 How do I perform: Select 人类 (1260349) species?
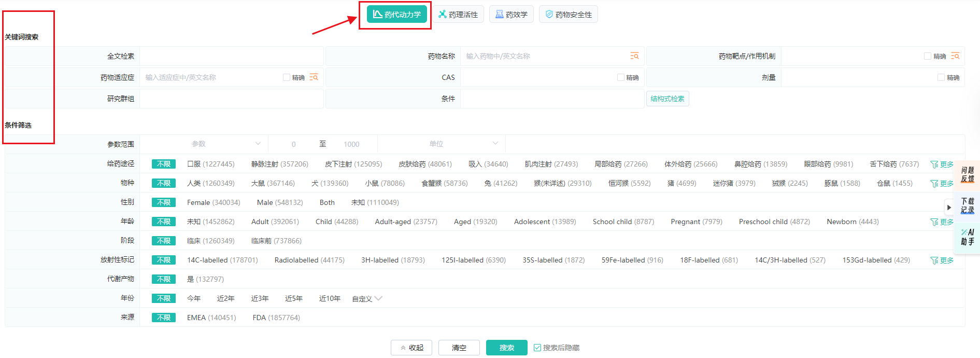[x=211, y=183]
